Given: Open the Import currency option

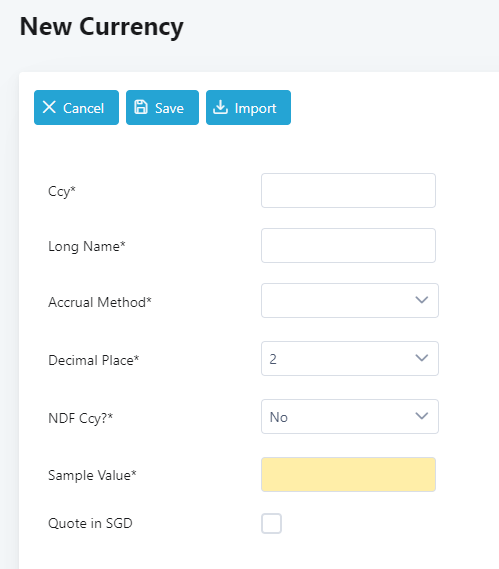Looking at the screenshot, I should [x=248, y=107].
